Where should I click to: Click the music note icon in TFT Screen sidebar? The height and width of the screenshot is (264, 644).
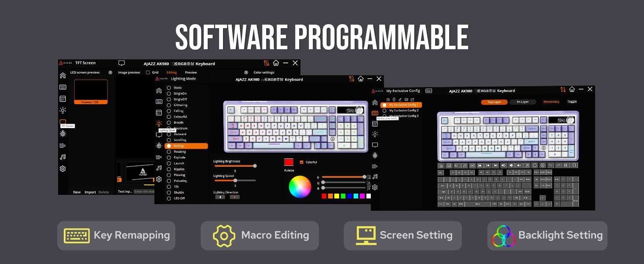click(x=63, y=157)
